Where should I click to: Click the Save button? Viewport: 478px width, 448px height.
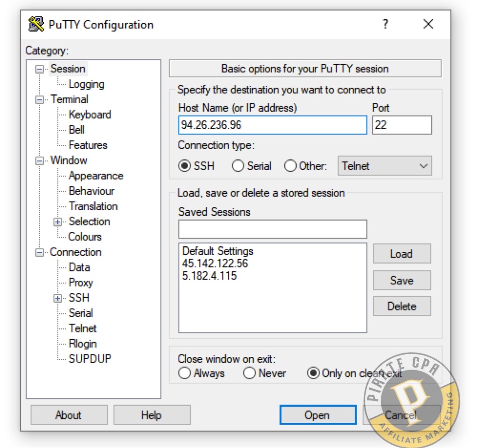(x=402, y=280)
